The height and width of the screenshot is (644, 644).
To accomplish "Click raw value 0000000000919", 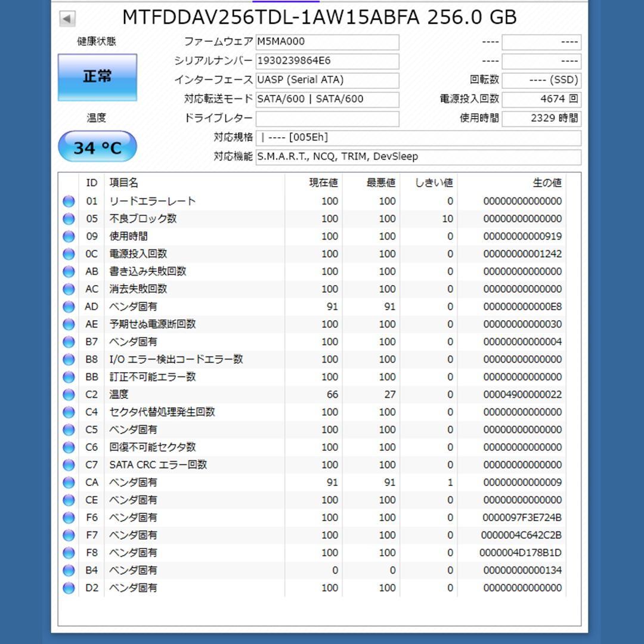I will [x=522, y=237].
